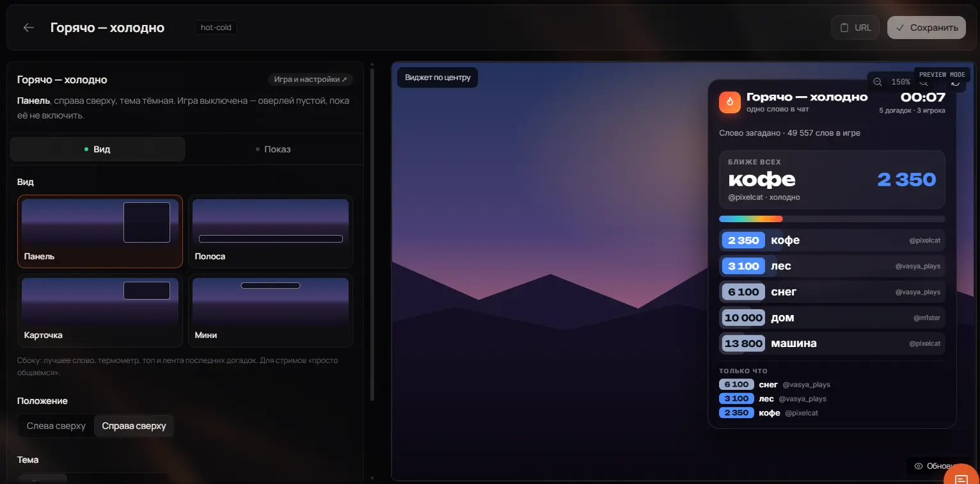Select the машина guess row
Image resolution: width=980 pixels, height=484 pixels.
click(832, 343)
